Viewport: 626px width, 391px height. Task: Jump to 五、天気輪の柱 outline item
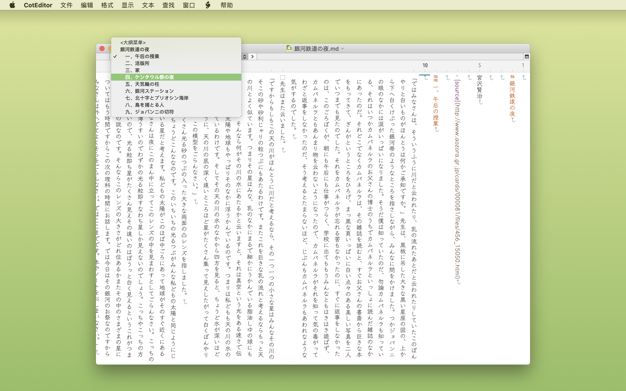(x=176, y=84)
